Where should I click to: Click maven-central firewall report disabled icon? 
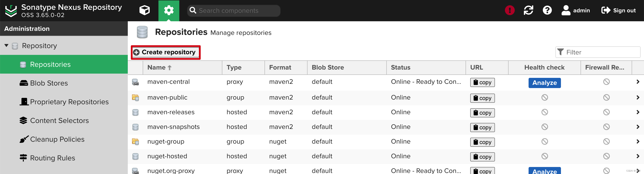click(x=606, y=82)
